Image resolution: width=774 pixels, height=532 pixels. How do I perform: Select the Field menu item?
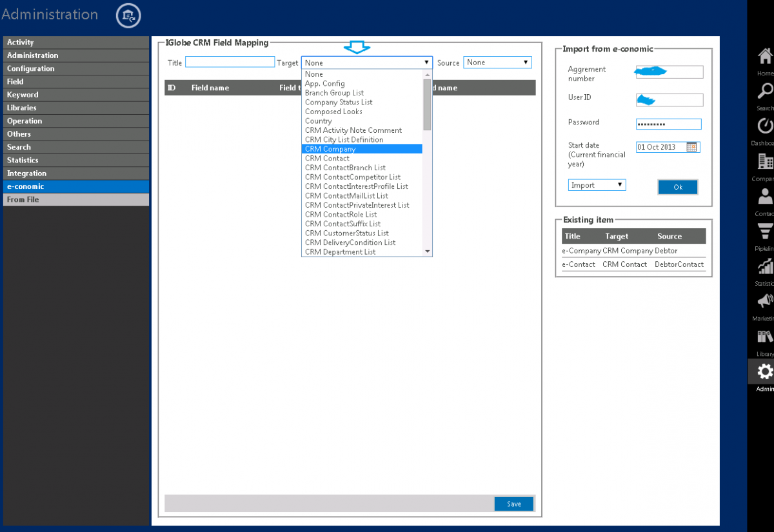point(76,82)
